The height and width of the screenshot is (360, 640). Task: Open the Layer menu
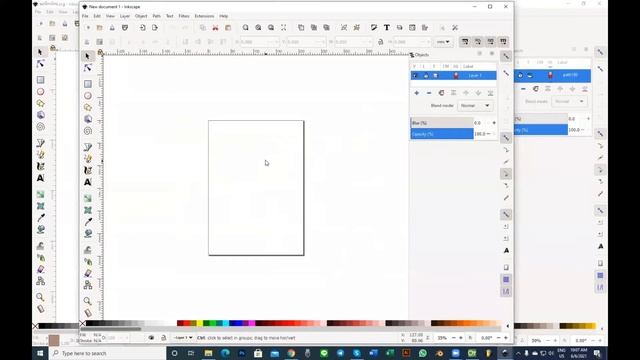pos(125,16)
